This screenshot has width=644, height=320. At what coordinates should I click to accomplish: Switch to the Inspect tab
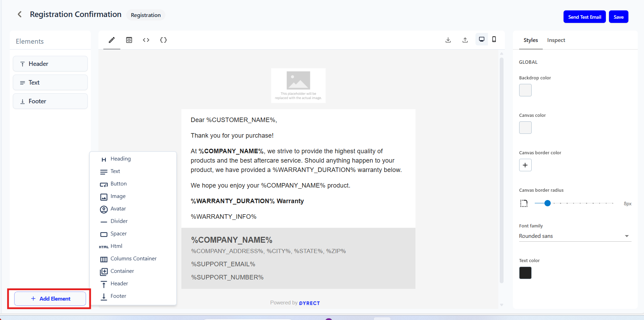point(556,40)
